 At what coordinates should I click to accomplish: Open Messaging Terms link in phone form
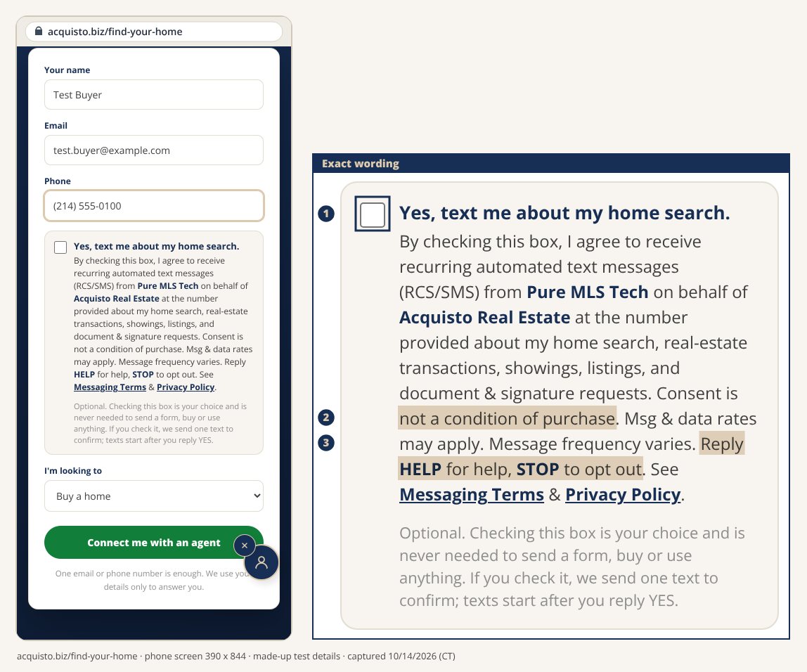click(110, 387)
